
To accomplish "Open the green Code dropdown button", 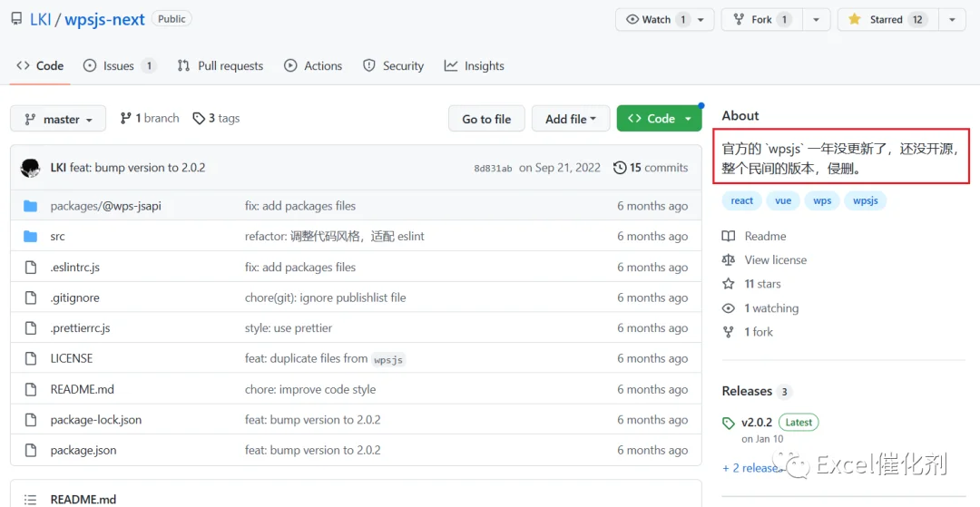I will [660, 119].
